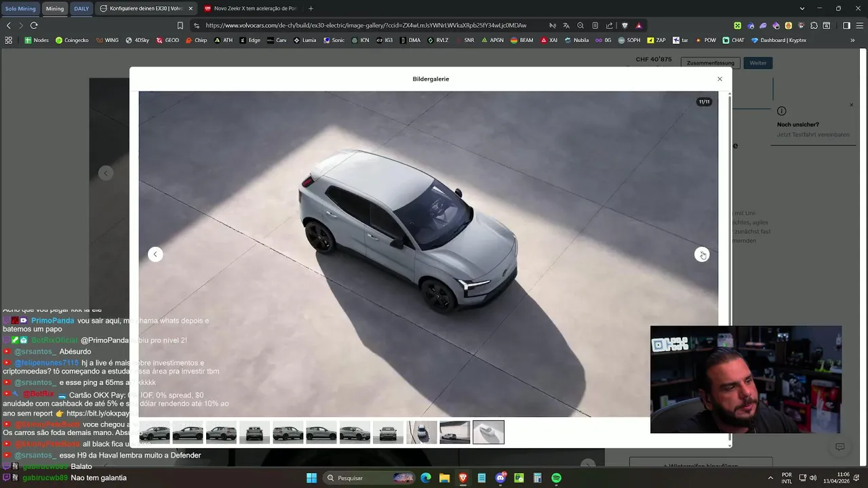Image resolution: width=868 pixels, height=488 pixels.
Task: Advance gallery with right arrow button
Action: point(702,254)
